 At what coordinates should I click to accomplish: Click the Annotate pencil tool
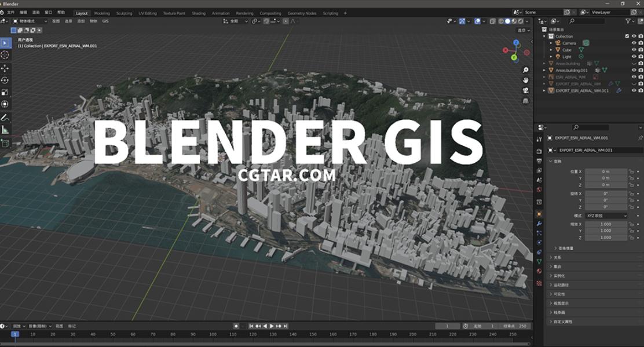click(x=5, y=117)
